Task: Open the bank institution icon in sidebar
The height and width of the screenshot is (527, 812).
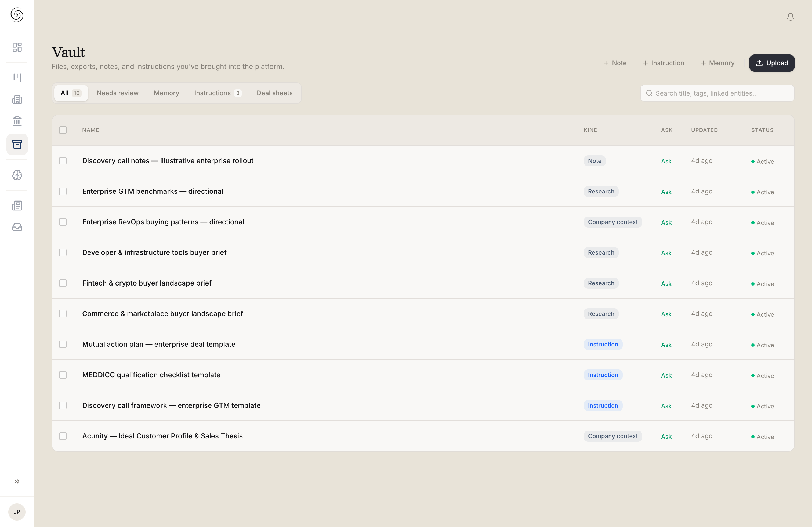Action: pos(17,121)
